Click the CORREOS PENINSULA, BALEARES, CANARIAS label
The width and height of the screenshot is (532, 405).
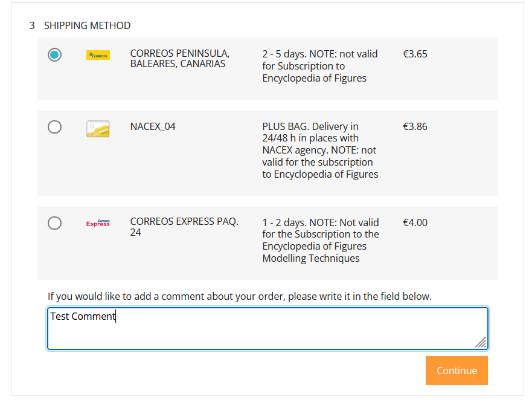tap(180, 59)
